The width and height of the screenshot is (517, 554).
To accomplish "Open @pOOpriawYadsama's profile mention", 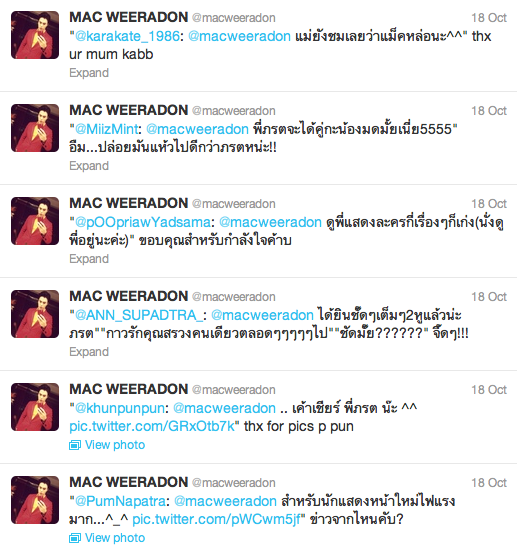I will coord(143,222).
